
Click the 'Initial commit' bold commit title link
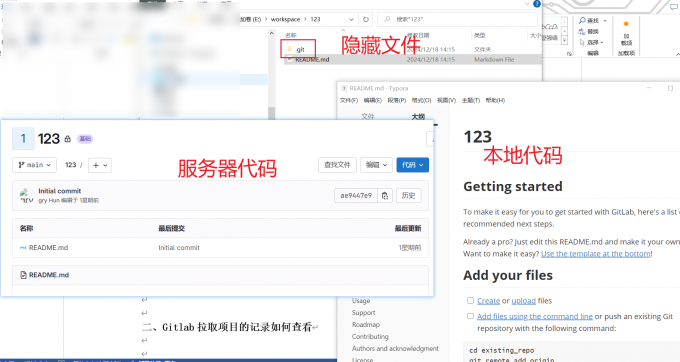tap(60, 191)
